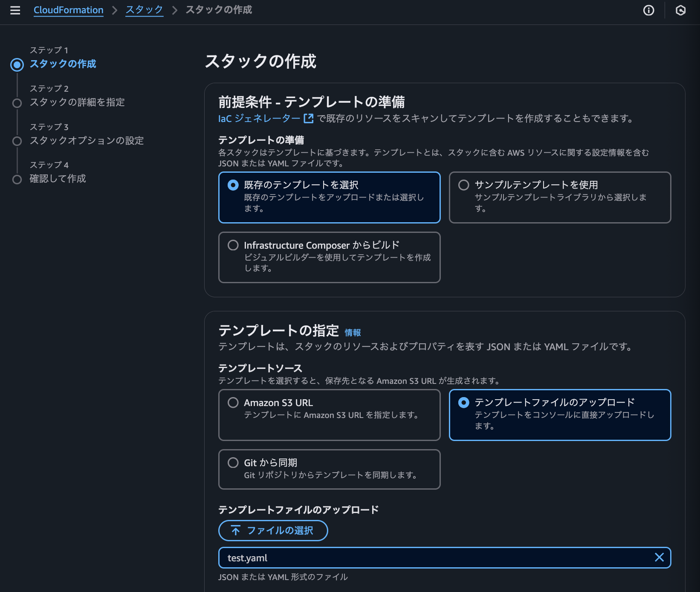Open the 情報 link beside テンプレートの指定

(x=353, y=332)
